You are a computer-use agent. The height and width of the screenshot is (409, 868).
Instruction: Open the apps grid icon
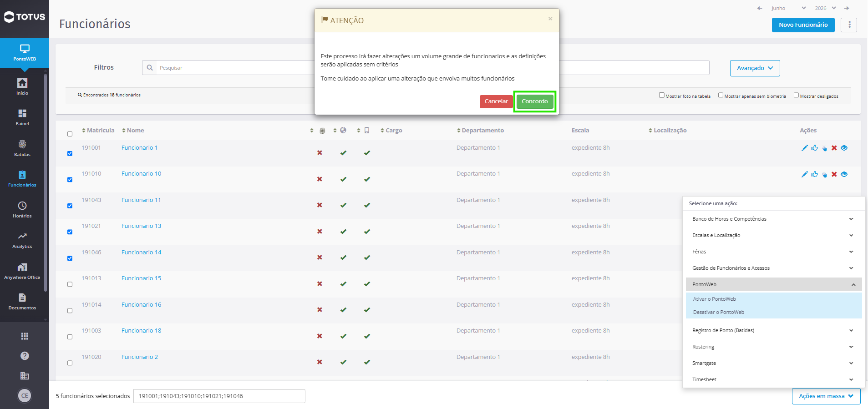25,336
